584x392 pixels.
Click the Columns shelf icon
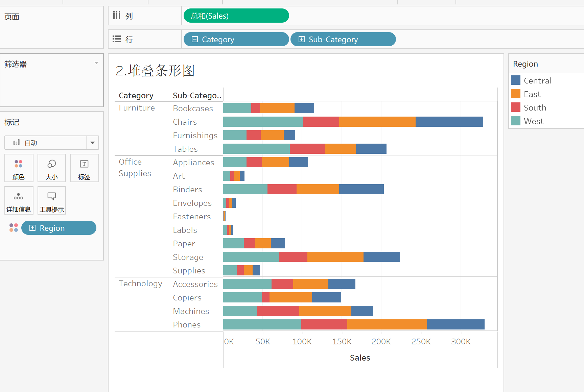(117, 16)
